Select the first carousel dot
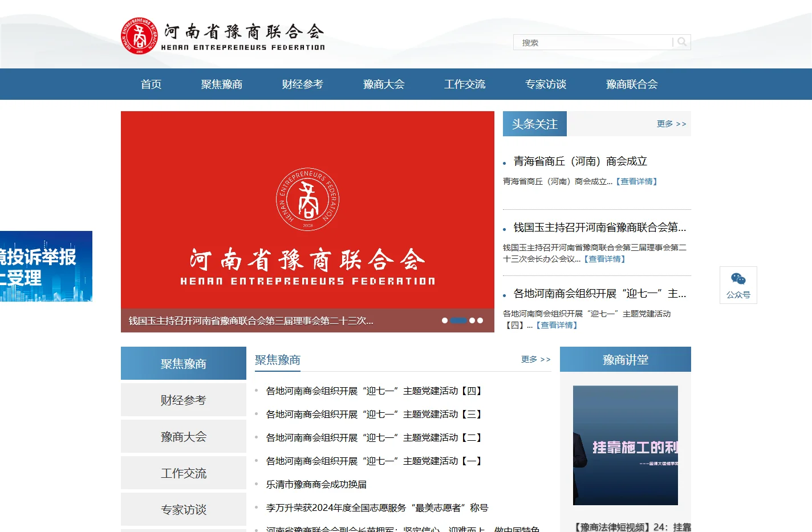 coord(445,320)
